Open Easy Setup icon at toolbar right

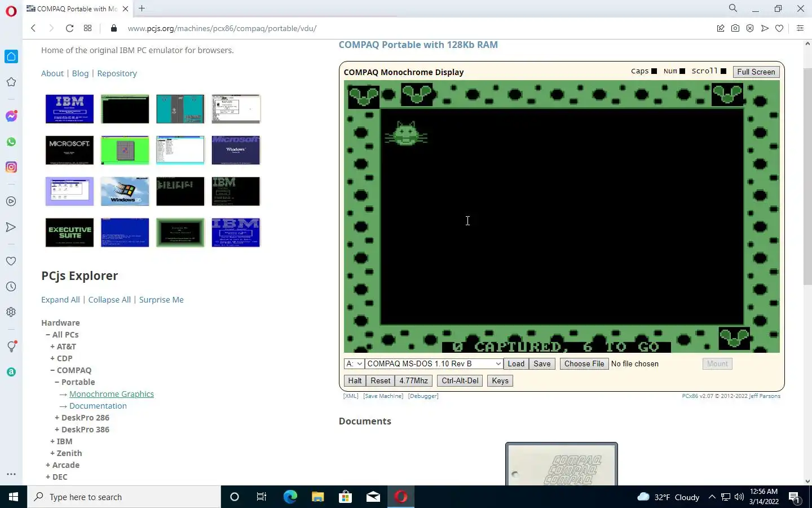(x=800, y=28)
